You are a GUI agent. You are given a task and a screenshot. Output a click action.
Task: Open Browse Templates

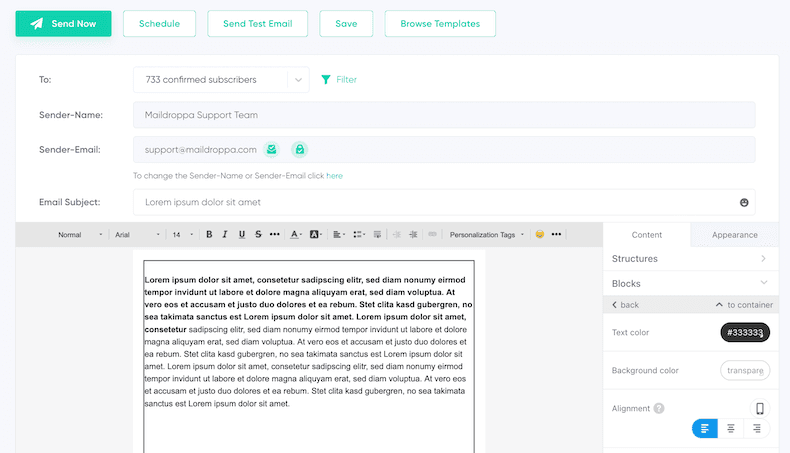click(440, 24)
